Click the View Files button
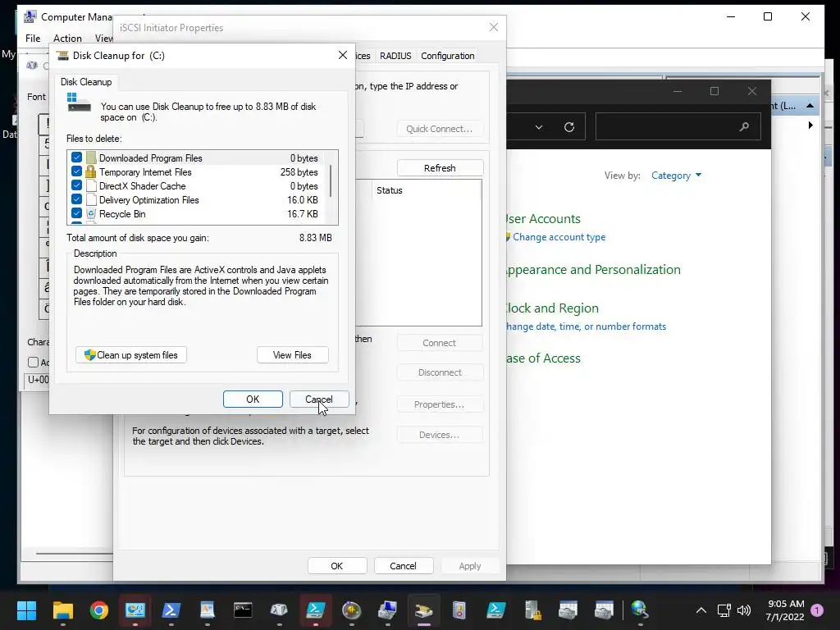Image resolution: width=840 pixels, height=630 pixels. coord(293,354)
